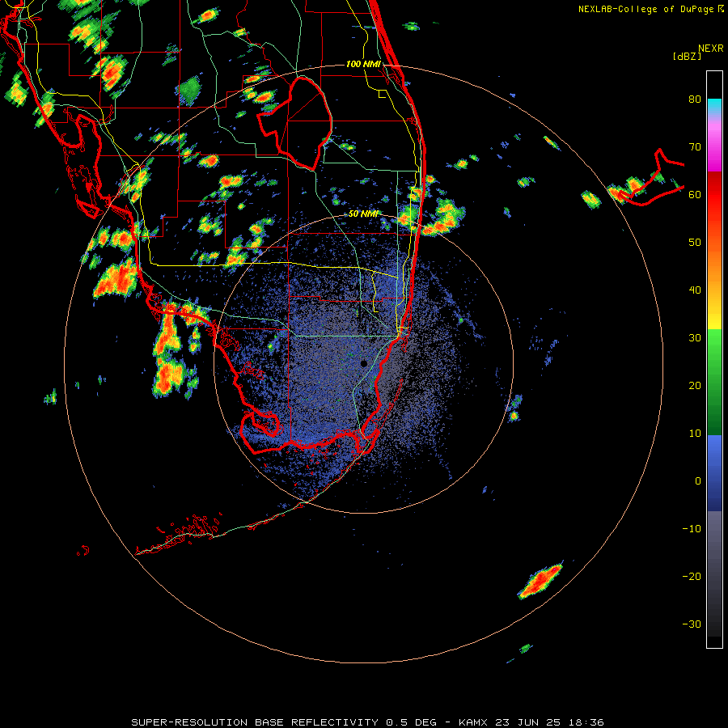728x728 pixels.
Task: Click the 50 value on the dBZ scale
Action: click(695, 243)
